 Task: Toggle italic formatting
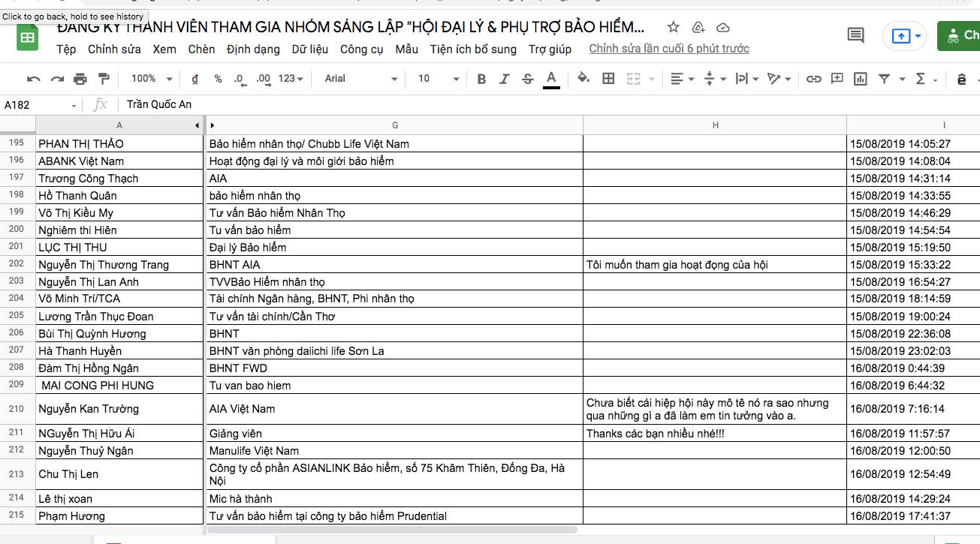[505, 79]
